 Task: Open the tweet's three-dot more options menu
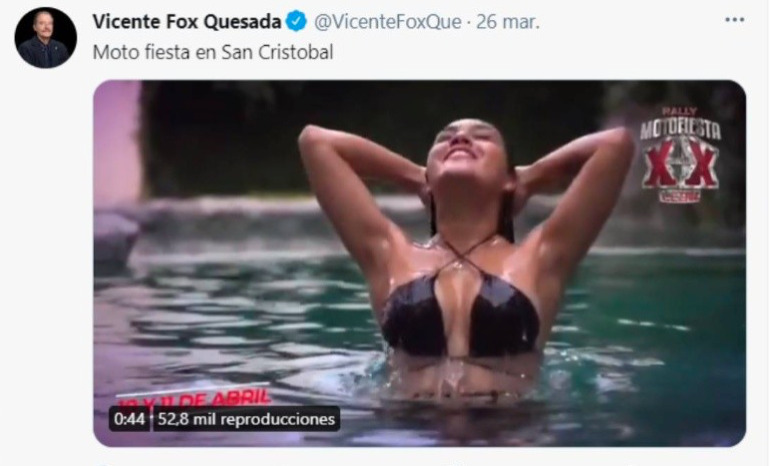[734, 20]
